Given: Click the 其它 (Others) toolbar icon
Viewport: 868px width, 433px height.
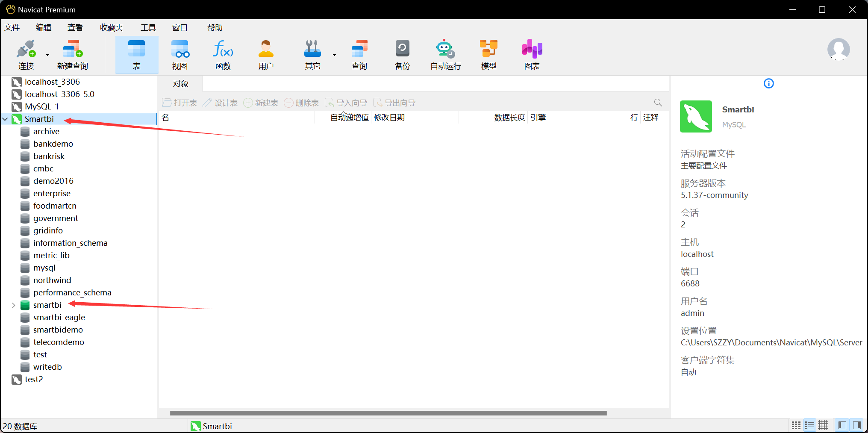Looking at the screenshot, I should [x=312, y=55].
